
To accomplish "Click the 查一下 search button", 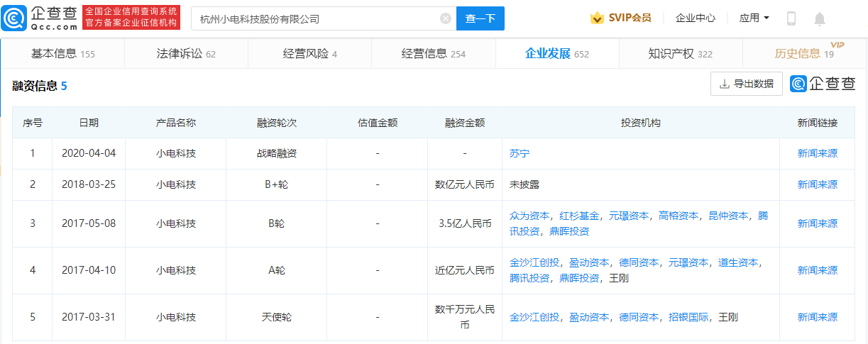I will (x=480, y=18).
